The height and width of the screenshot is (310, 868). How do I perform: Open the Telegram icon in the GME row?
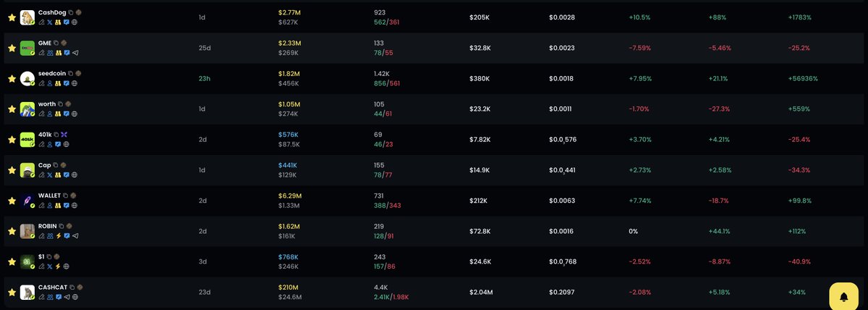point(75,53)
